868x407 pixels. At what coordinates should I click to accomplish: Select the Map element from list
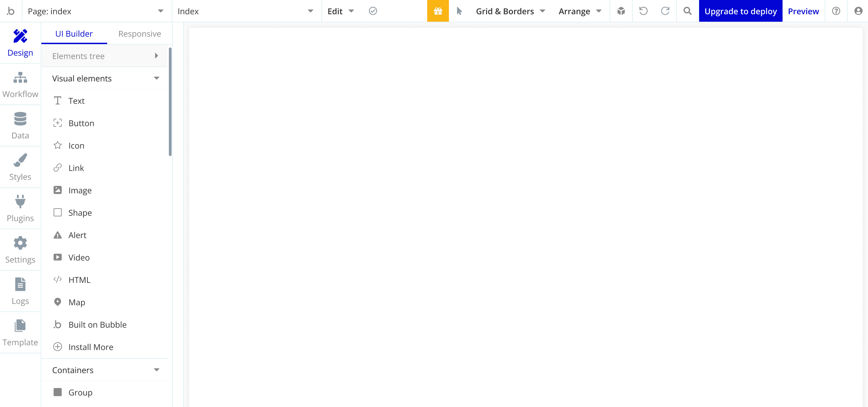(76, 302)
